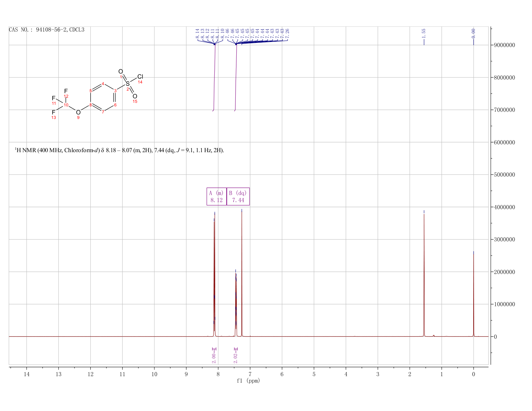Click the 1H NMR 400 MHz description text

point(119,150)
